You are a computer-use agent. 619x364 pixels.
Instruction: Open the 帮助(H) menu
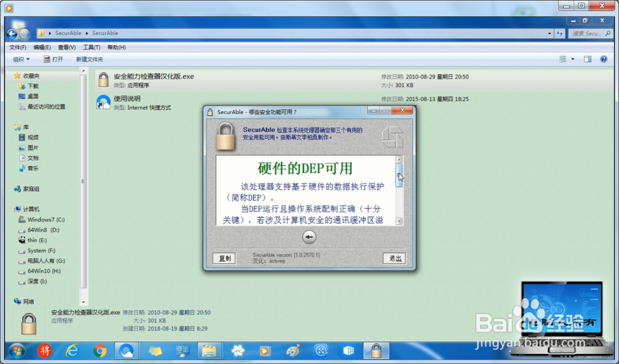116,48
